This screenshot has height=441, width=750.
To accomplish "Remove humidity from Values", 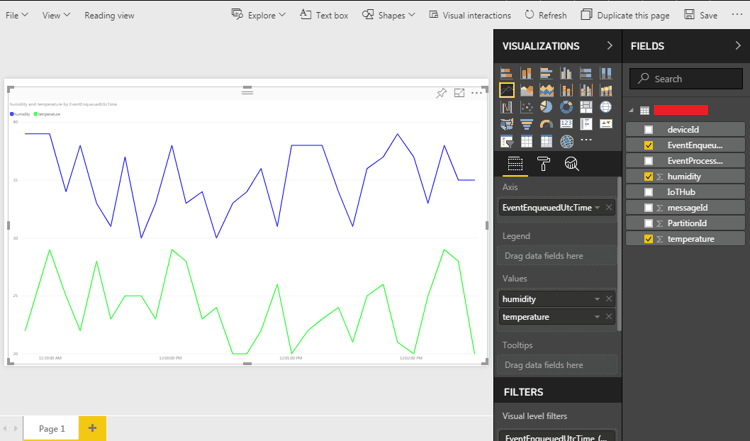I will [609, 299].
